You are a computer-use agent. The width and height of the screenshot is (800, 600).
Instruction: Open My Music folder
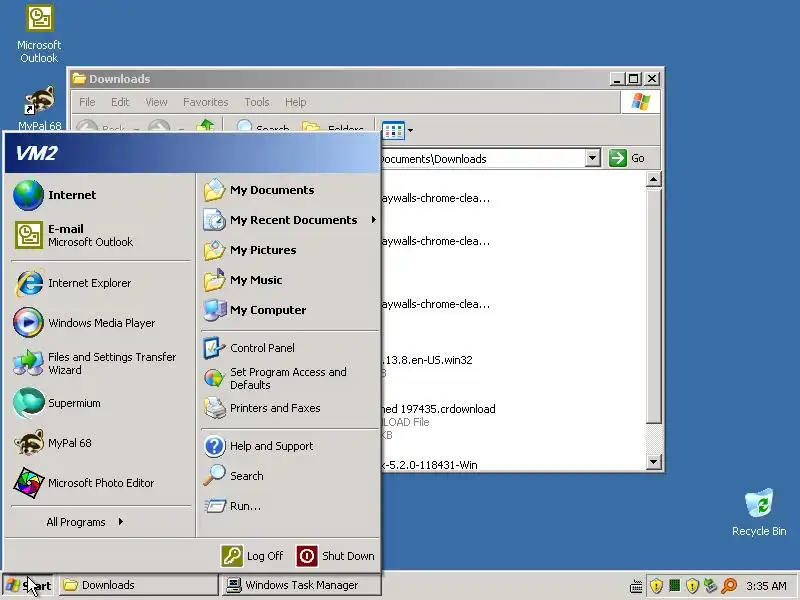tap(289, 280)
